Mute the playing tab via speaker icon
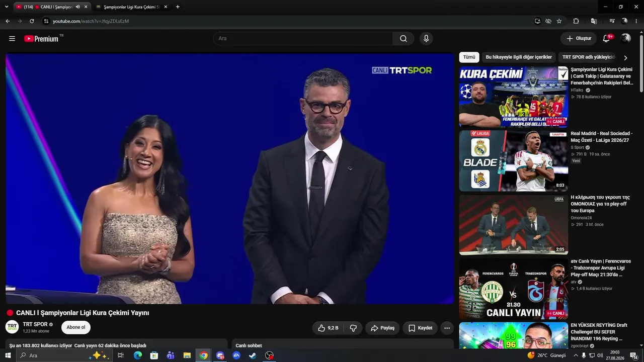The image size is (644, 362). (x=77, y=7)
